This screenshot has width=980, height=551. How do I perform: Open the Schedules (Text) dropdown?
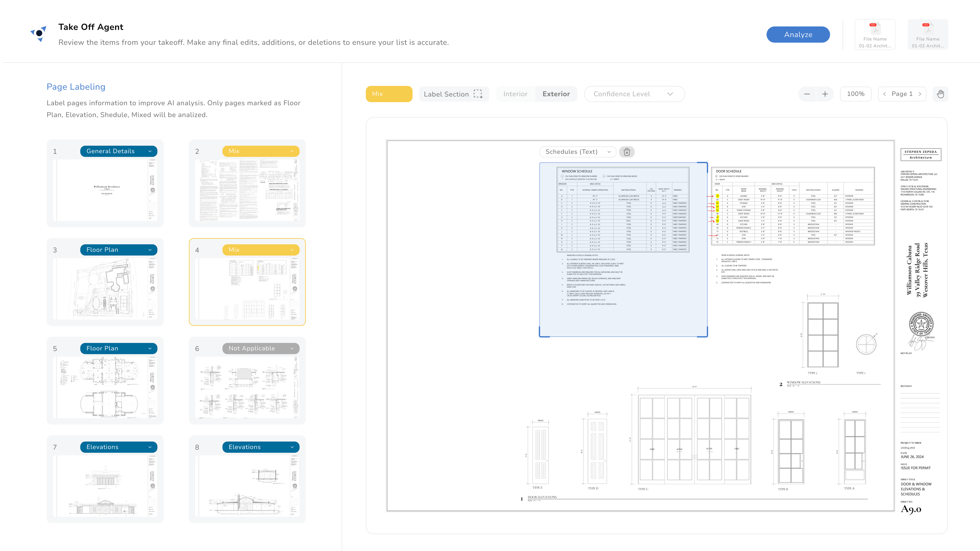[x=578, y=152]
